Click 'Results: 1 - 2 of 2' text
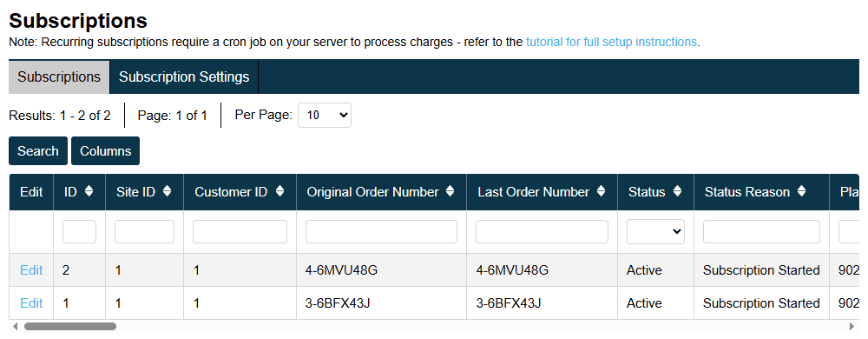 [60, 116]
